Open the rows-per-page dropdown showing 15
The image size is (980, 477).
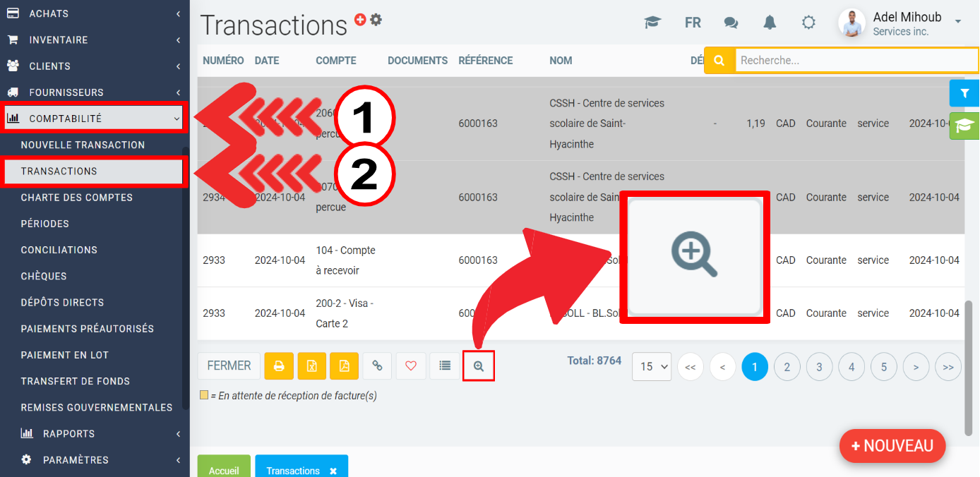pyautogui.click(x=651, y=367)
